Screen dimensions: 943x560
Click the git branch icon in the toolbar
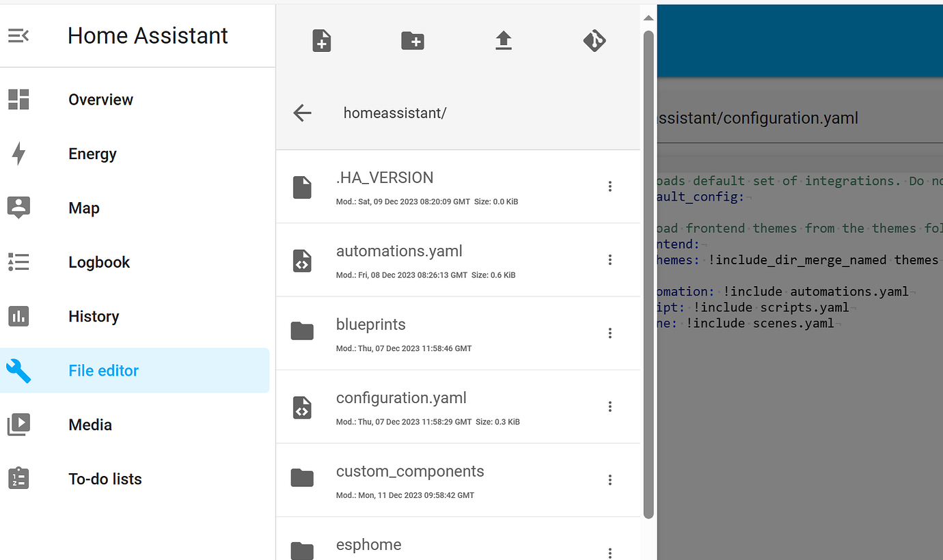[x=594, y=40]
